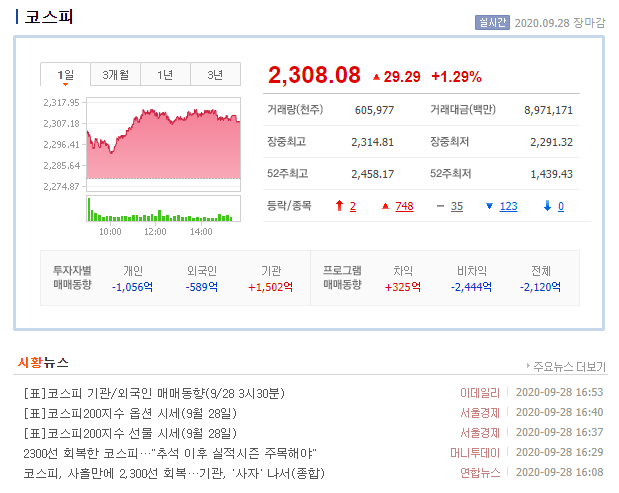
Task: Click the 전체 value -2,120억
Action: (x=540, y=287)
